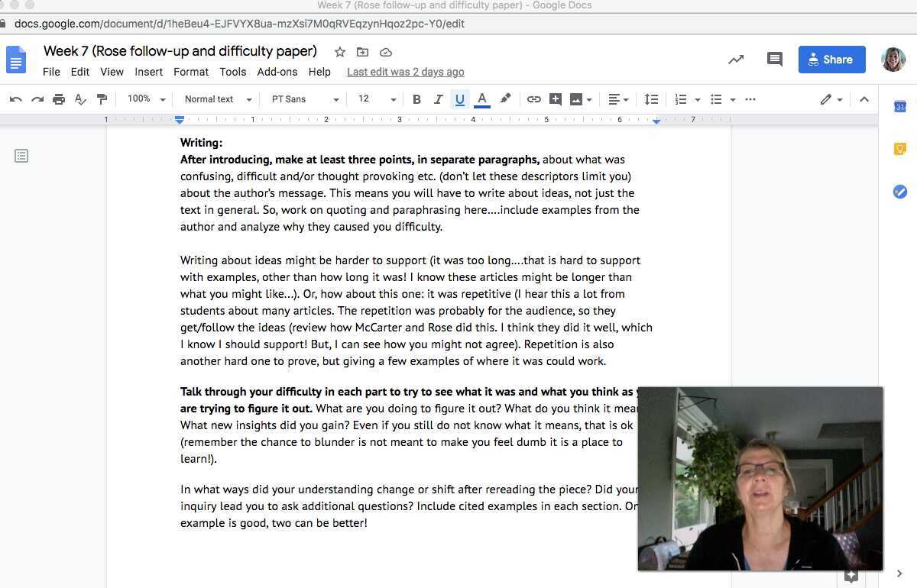Toggle italic formatting
This screenshot has height=588, width=917.
[x=438, y=99]
